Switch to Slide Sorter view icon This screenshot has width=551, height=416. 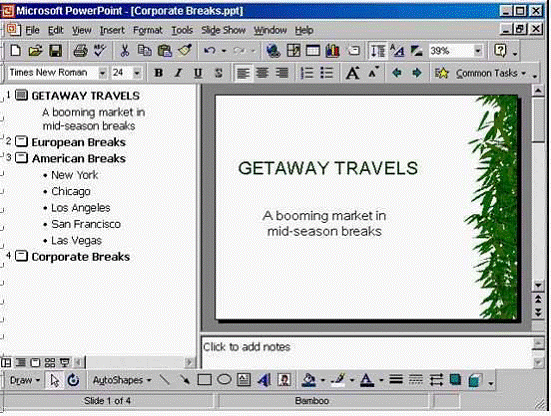[x=50, y=362]
